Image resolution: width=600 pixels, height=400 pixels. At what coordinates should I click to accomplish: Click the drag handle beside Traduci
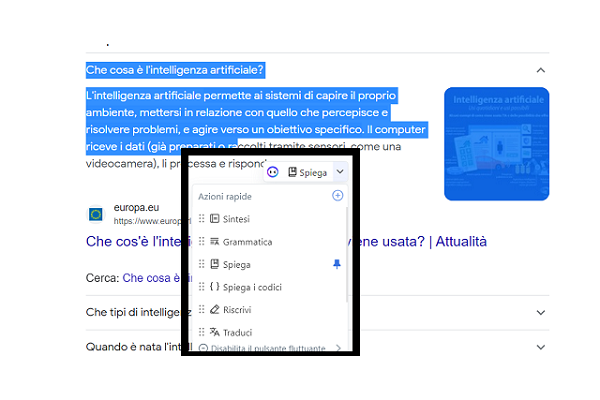[202, 332]
